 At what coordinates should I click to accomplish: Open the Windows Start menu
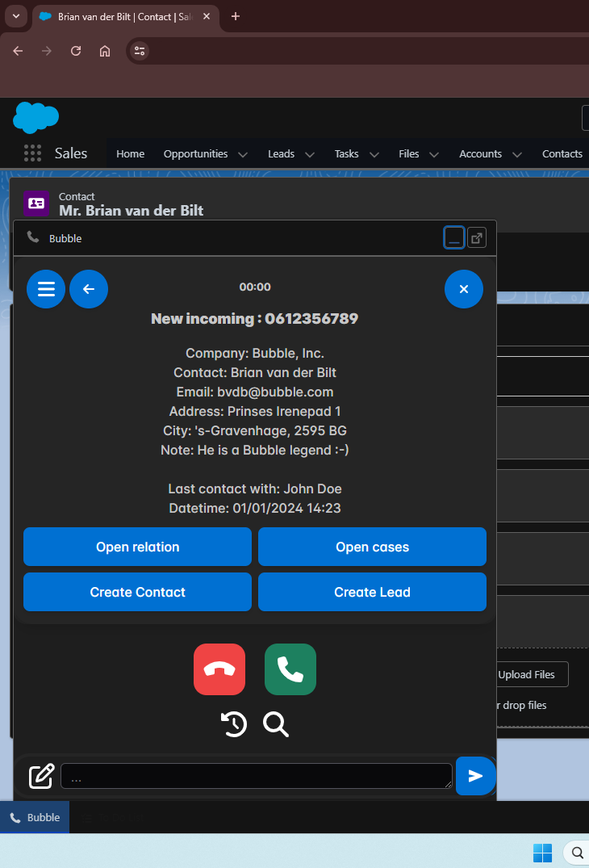(542, 852)
